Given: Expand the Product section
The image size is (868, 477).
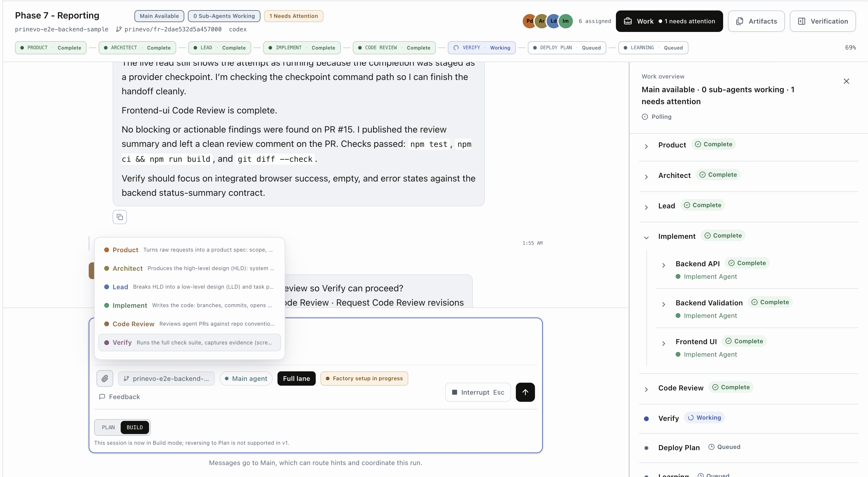Looking at the screenshot, I should (x=646, y=147).
